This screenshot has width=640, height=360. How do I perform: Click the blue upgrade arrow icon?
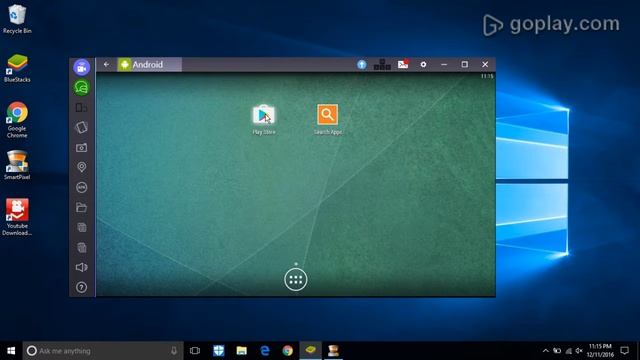[x=362, y=64]
